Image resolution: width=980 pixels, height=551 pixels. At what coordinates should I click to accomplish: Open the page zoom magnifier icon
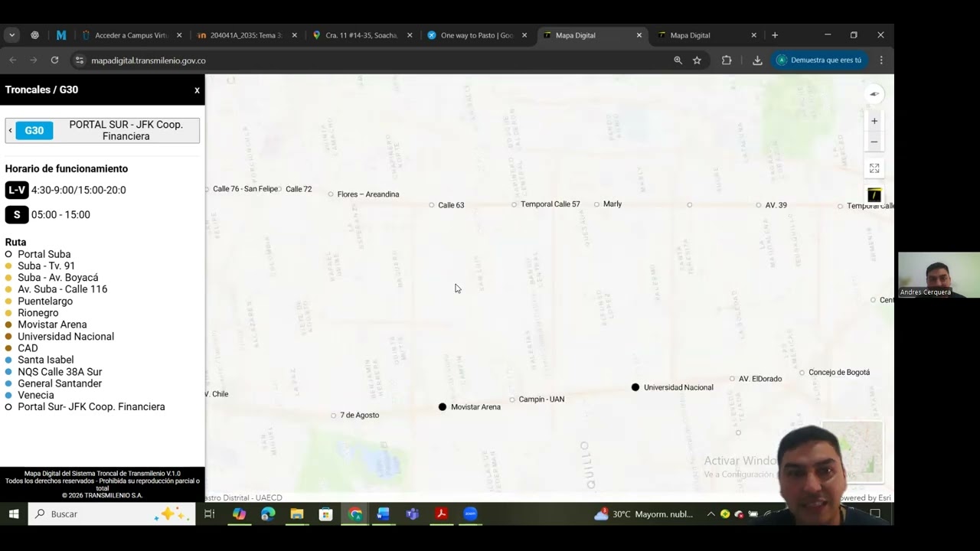(678, 60)
